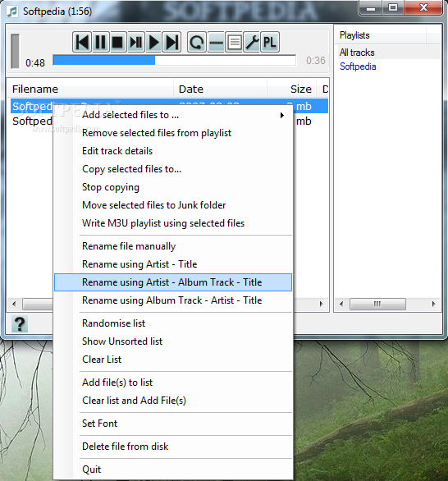The width and height of the screenshot is (448, 481).
Task: Open the 'Softpedia' playlist link
Action: coord(358,66)
